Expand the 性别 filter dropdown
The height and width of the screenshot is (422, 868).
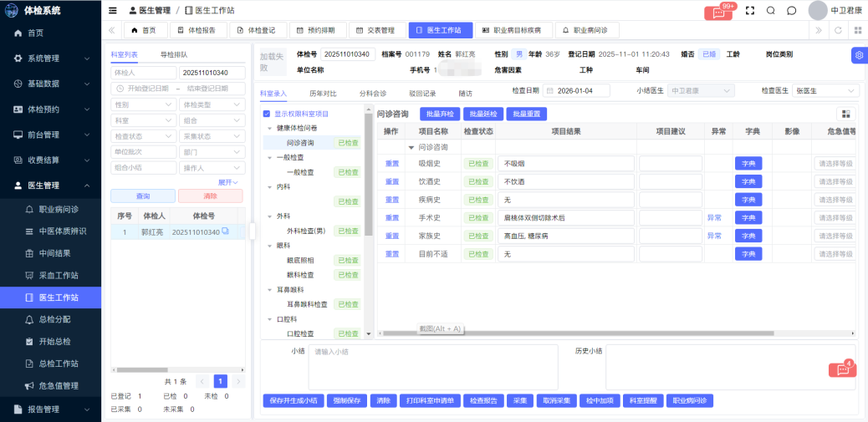[x=143, y=104]
